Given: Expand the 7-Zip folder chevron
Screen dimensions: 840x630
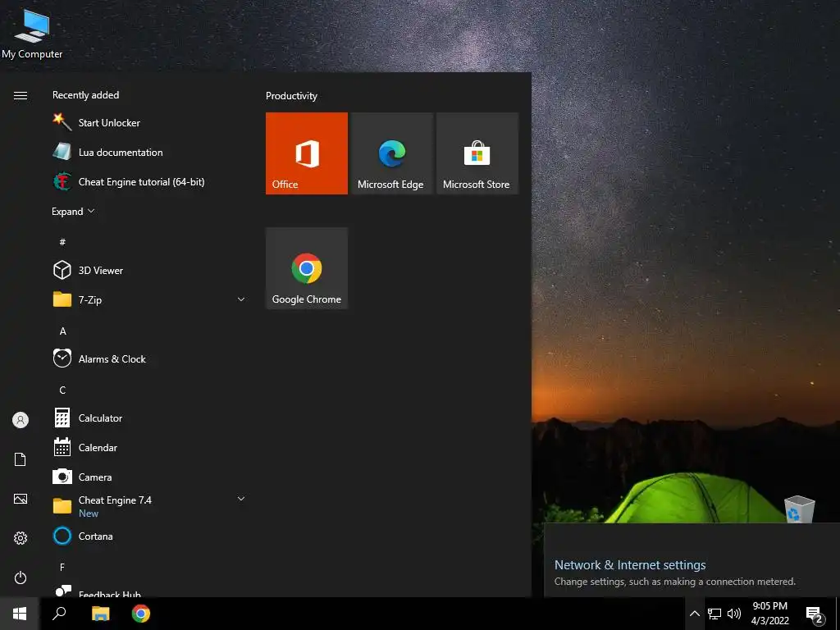Looking at the screenshot, I should [241, 299].
